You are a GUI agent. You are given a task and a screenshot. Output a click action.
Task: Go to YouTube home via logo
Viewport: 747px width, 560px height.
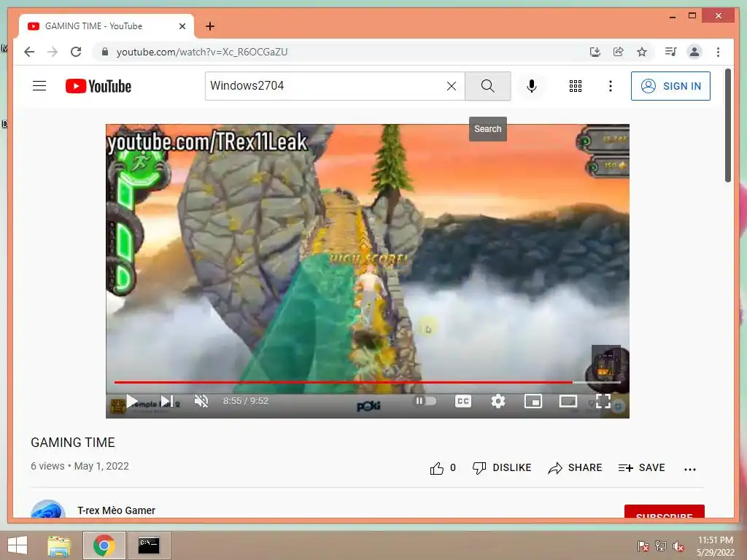pyautogui.click(x=98, y=86)
